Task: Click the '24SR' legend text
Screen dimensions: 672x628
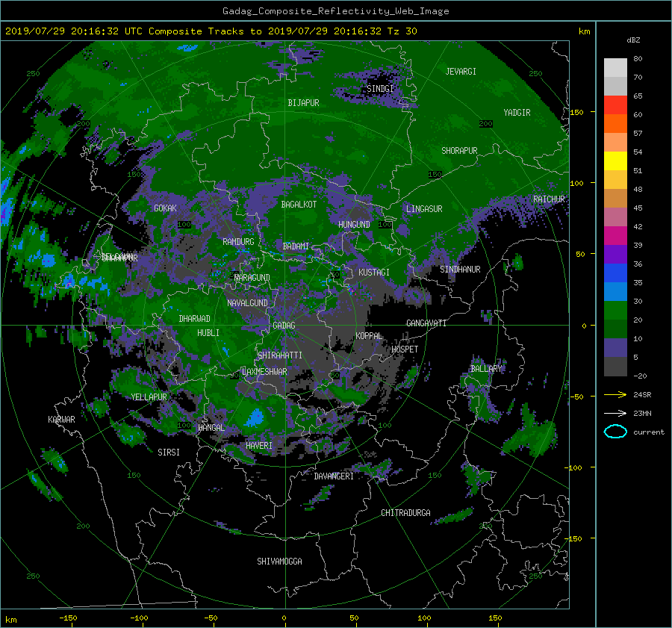Action: (642, 395)
